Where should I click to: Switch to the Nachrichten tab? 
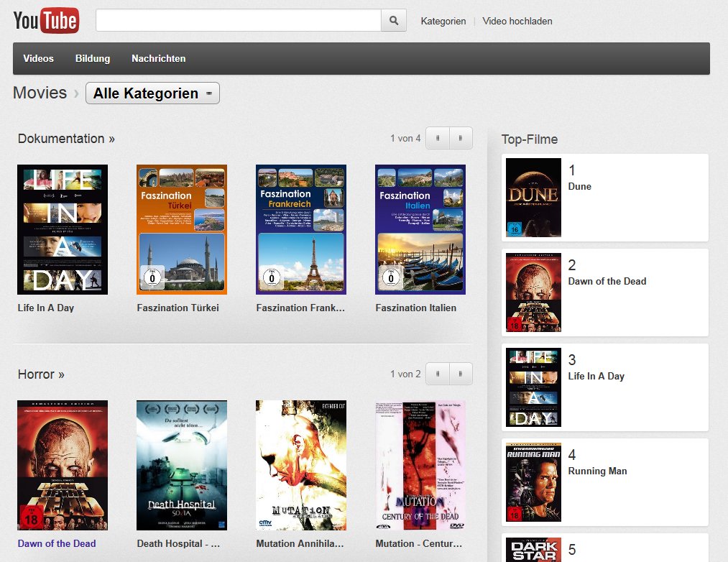[x=158, y=58]
